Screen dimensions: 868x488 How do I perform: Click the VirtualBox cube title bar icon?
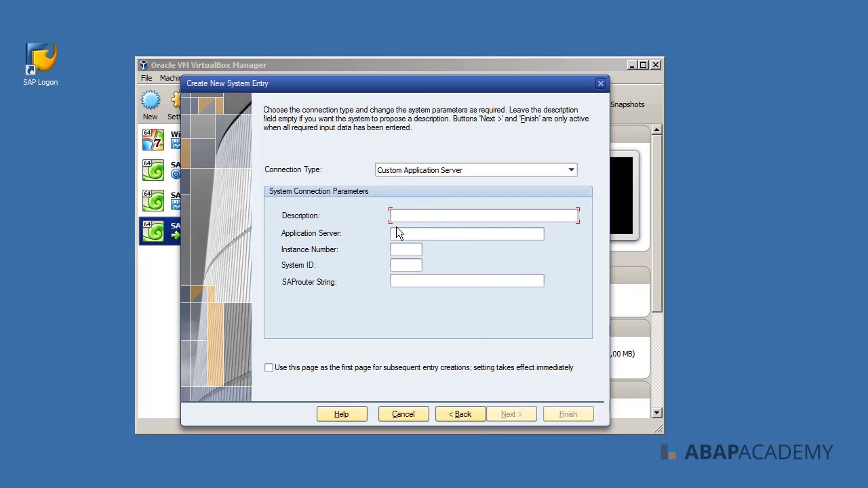tap(144, 65)
